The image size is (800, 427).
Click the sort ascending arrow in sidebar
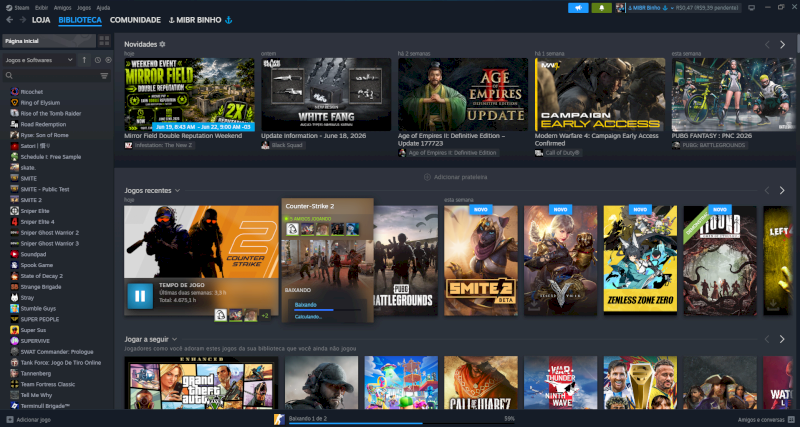coord(84,60)
